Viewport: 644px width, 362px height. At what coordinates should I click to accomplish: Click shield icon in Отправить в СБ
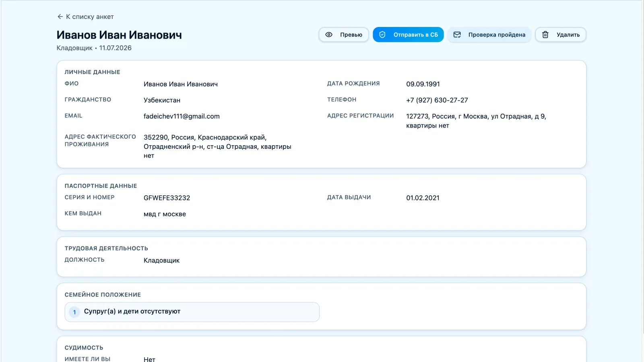pos(382,35)
